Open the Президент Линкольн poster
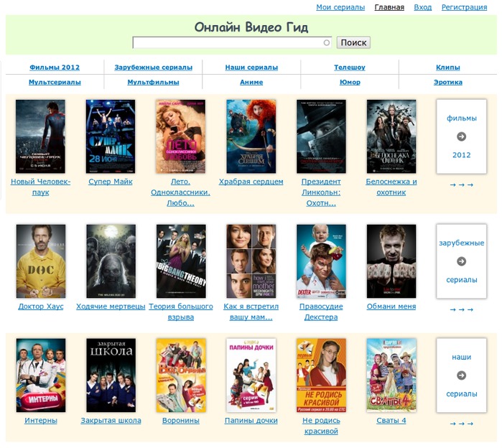Image resolution: width=502 pixels, height=448 pixels. (x=321, y=136)
